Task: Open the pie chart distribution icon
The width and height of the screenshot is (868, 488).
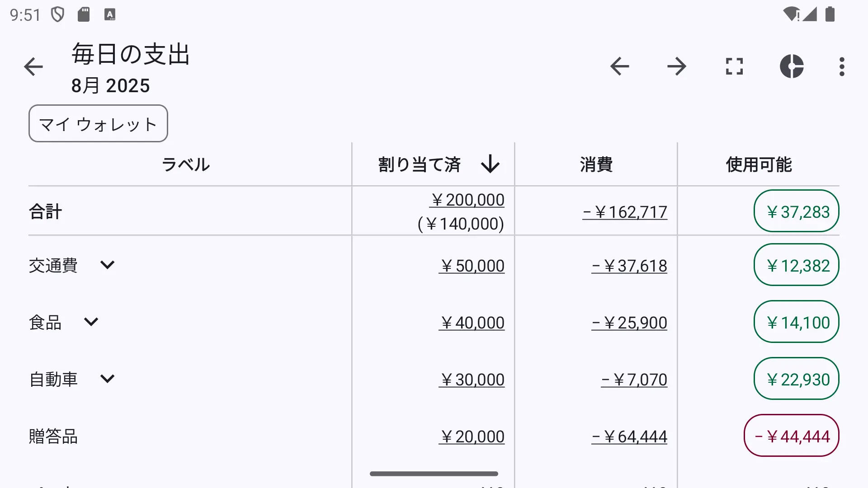Action: click(792, 66)
